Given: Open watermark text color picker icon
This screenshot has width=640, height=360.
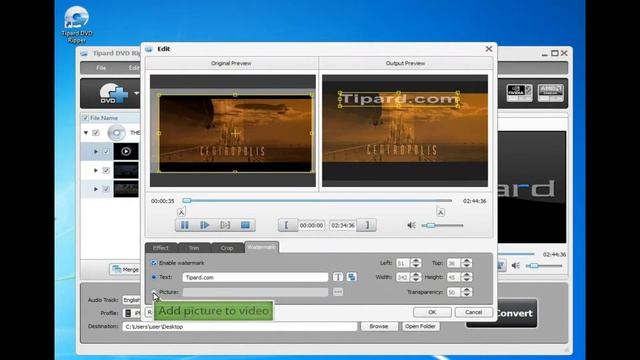Looking at the screenshot, I should [x=351, y=277].
